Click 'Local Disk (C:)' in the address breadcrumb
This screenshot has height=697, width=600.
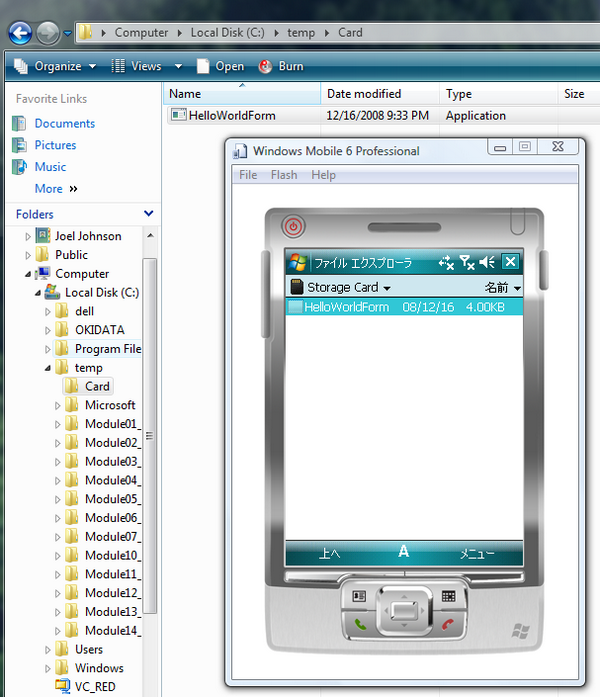pyautogui.click(x=228, y=32)
